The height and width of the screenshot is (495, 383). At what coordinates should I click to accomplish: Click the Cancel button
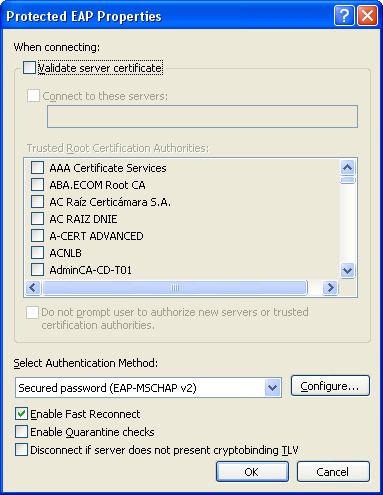point(333,472)
